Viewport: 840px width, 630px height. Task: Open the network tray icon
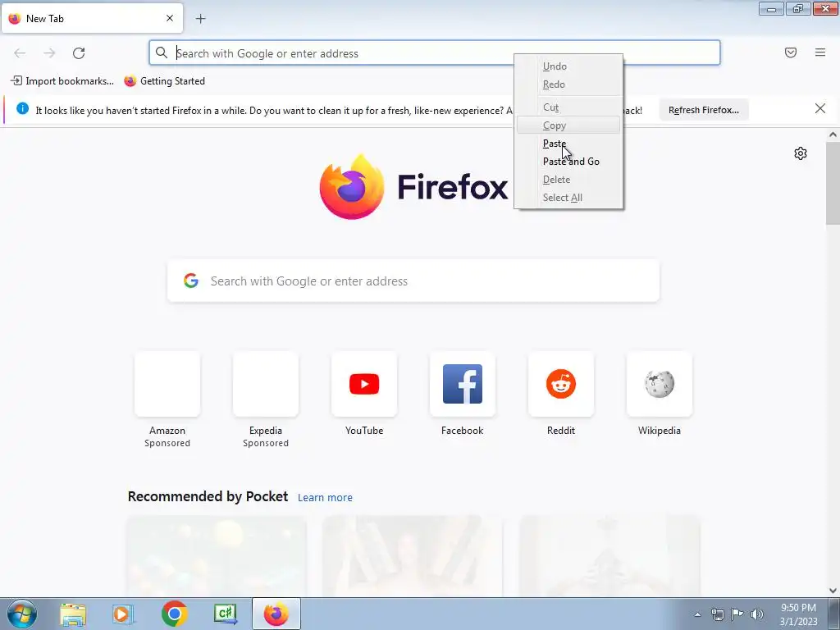(x=717, y=614)
